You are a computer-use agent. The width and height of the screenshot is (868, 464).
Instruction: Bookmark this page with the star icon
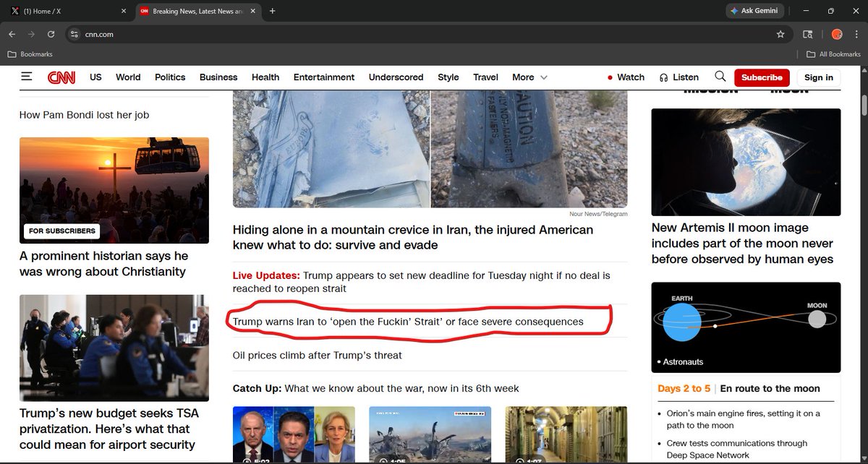780,34
